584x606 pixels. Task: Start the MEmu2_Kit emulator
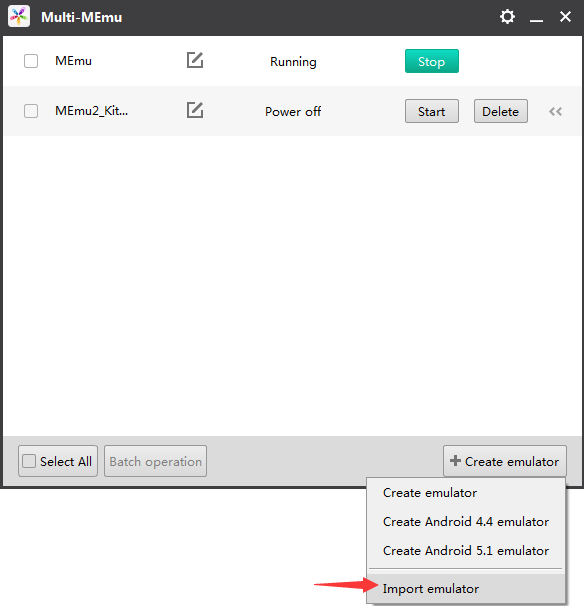432,111
